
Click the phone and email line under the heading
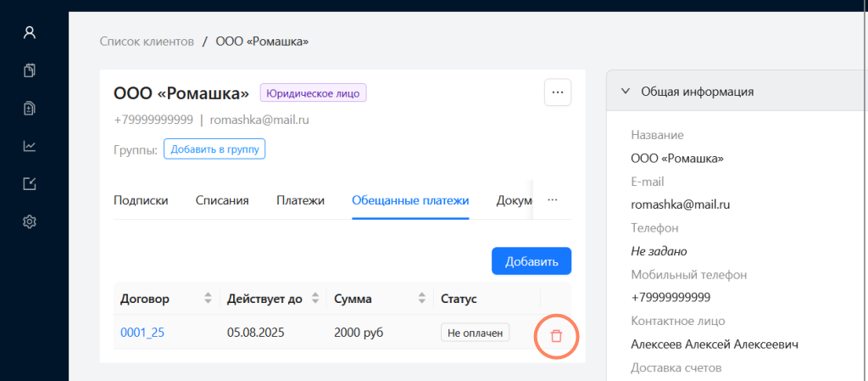[x=211, y=120]
